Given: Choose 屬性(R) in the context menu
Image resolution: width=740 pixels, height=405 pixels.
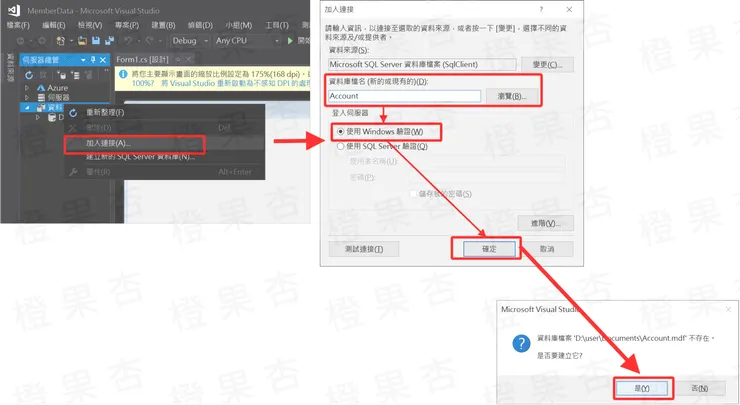Looking at the screenshot, I should tap(164, 172).
